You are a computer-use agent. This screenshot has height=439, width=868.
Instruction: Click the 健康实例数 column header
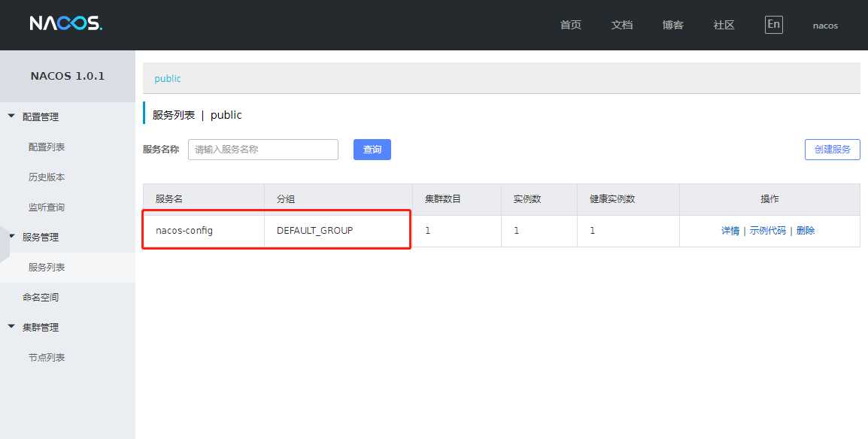click(x=628, y=199)
